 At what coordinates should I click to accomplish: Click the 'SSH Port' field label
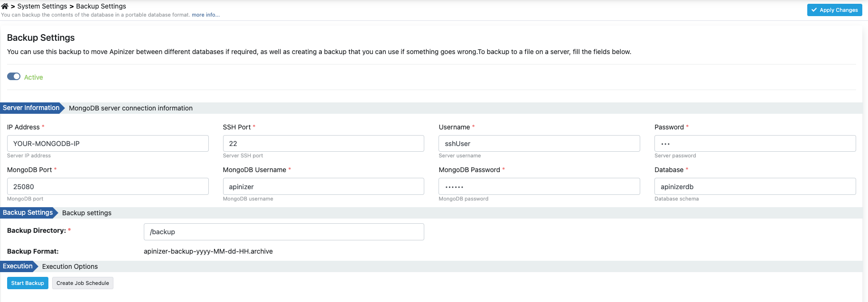click(x=237, y=127)
